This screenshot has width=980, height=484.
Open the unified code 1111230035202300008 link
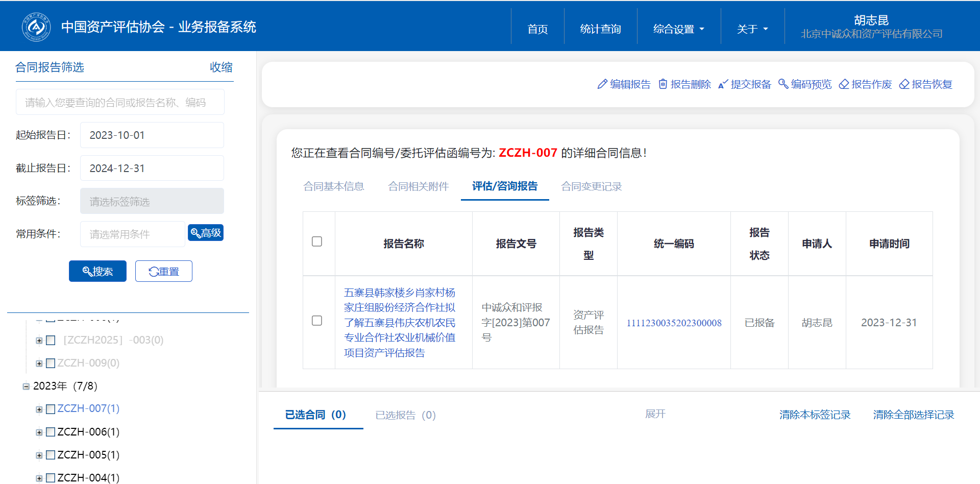pyautogui.click(x=674, y=323)
